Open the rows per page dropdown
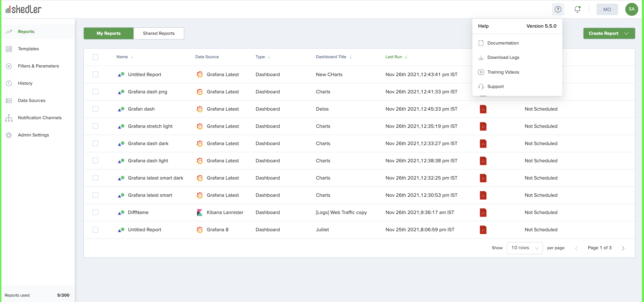The height and width of the screenshot is (302, 644). [x=525, y=248]
